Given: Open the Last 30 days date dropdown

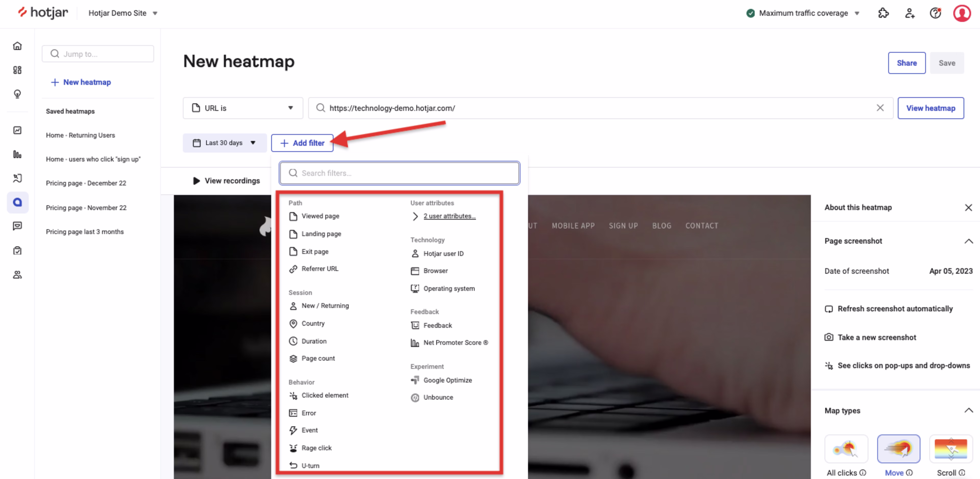Looking at the screenshot, I should pos(225,143).
